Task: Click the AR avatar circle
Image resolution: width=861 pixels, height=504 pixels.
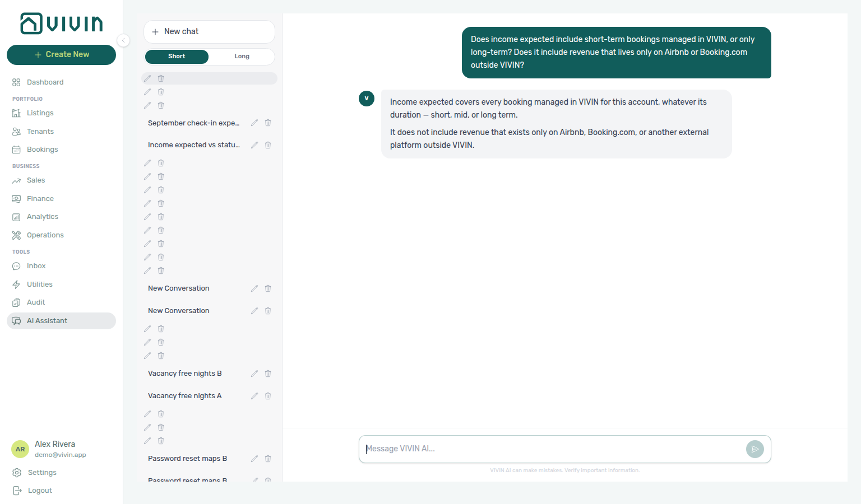Action: pyautogui.click(x=20, y=449)
